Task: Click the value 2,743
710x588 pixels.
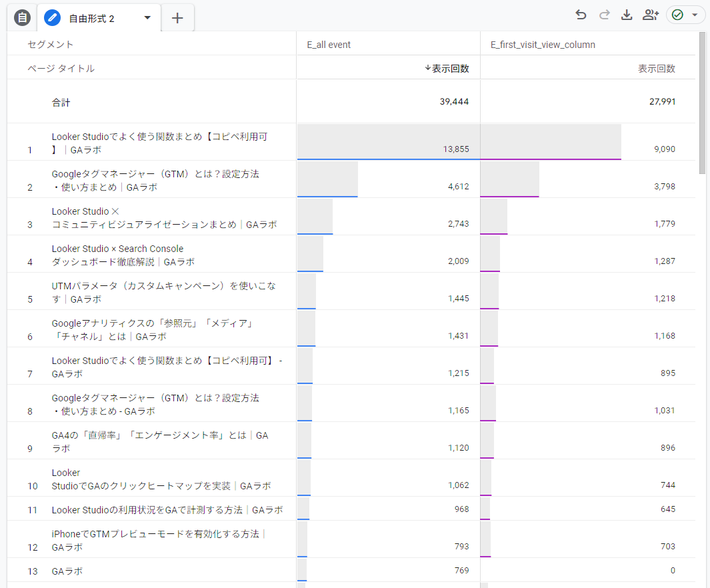Action: pyautogui.click(x=458, y=223)
